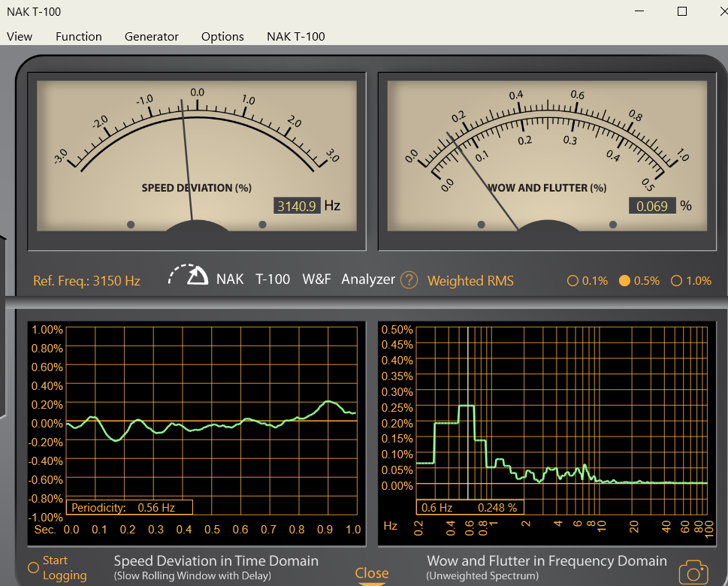Select the 0.5% range radio button
The width and height of the screenshot is (728, 586).
tap(624, 281)
